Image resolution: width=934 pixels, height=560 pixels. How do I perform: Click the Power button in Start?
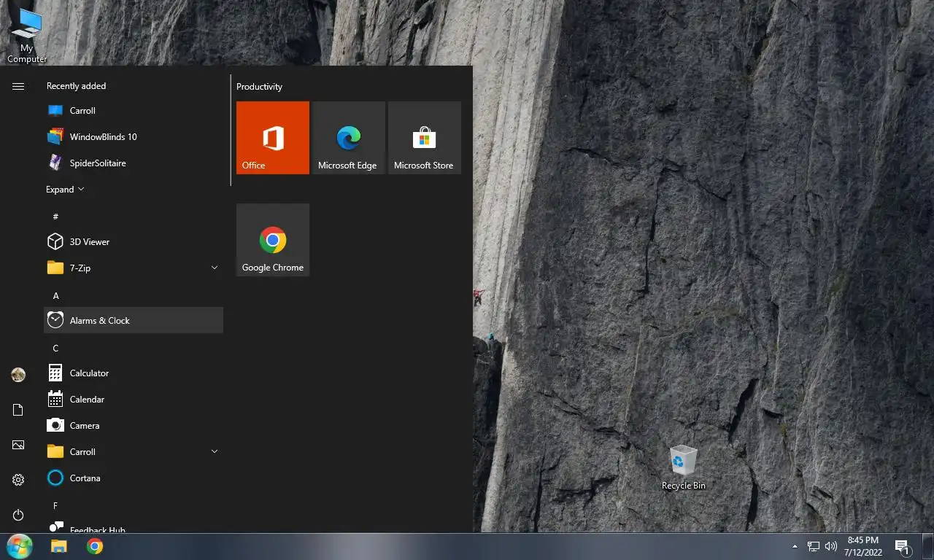[x=18, y=515]
